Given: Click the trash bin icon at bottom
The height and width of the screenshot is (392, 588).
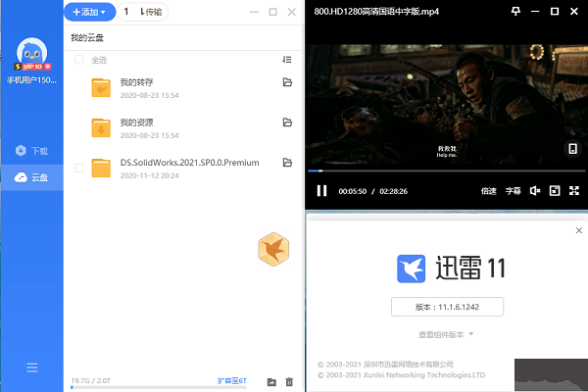Looking at the screenshot, I should tap(289, 381).
